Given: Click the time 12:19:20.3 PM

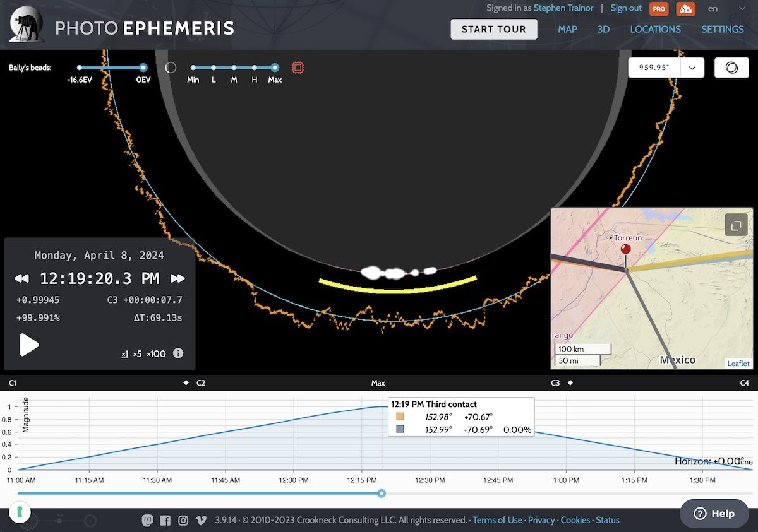Looking at the screenshot, I should [100, 278].
